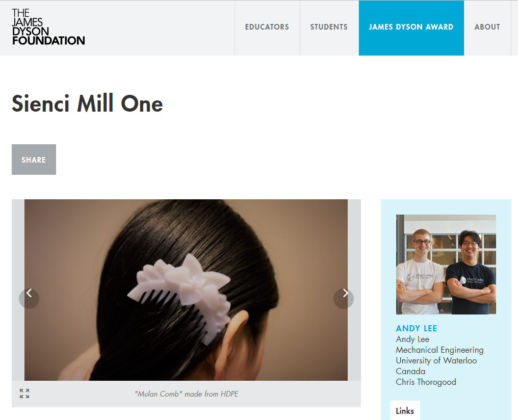Advance to next slideshow image
Viewport: 518px width, 420px height.
coord(344,299)
